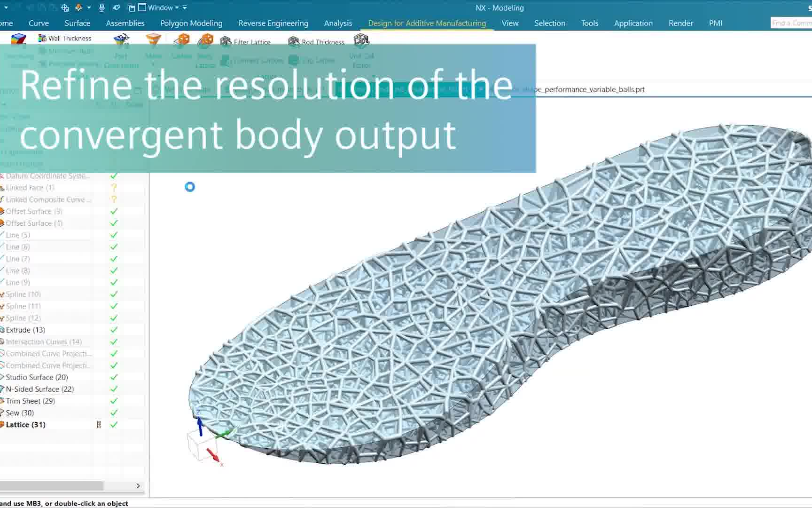Click the orient view icon in top toolbar

(x=65, y=8)
